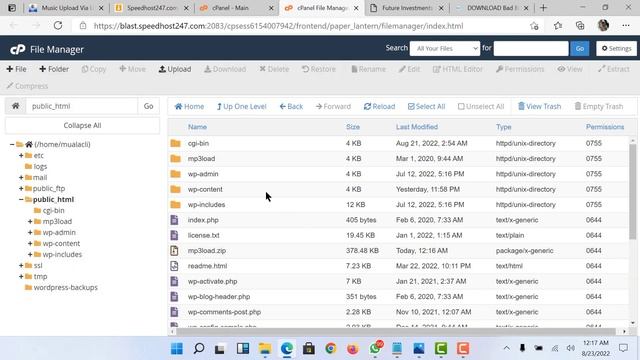Click Select All checkbox link
This screenshot has height=360, width=640.
426,107
